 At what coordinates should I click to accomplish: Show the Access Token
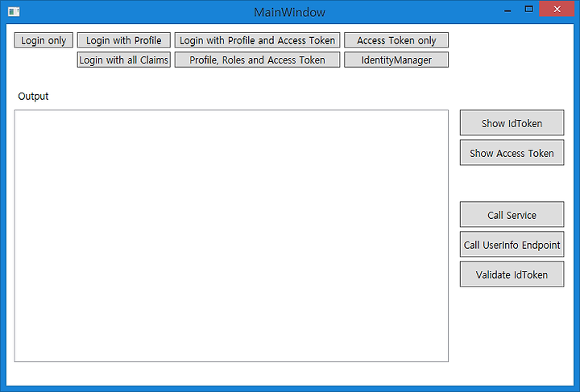coord(512,153)
